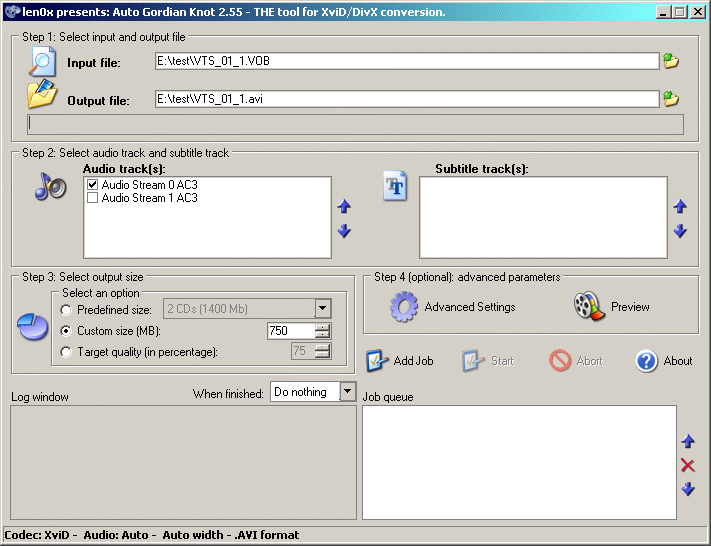Open the When finished dropdown
Screen dimensions: 711x546
click(x=347, y=392)
